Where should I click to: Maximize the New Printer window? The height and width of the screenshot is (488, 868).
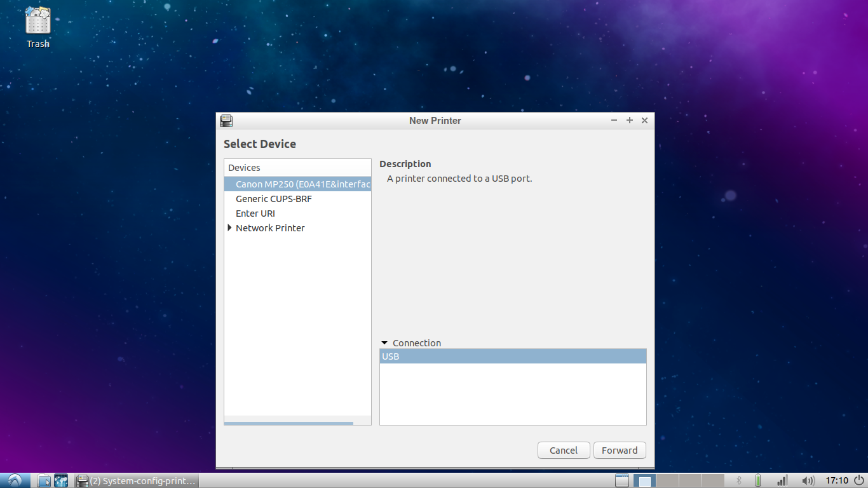(630, 121)
